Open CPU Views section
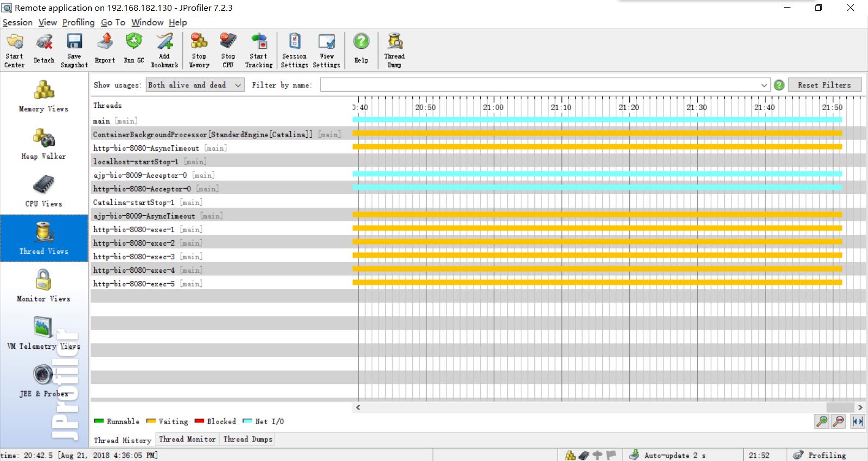The height and width of the screenshot is (461, 868). tap(44, 191)
